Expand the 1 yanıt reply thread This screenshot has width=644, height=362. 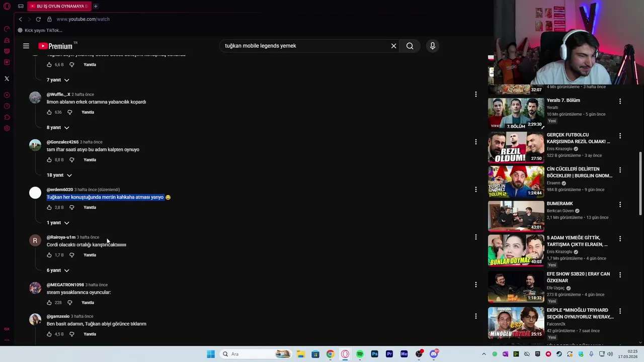coord(58,223)
